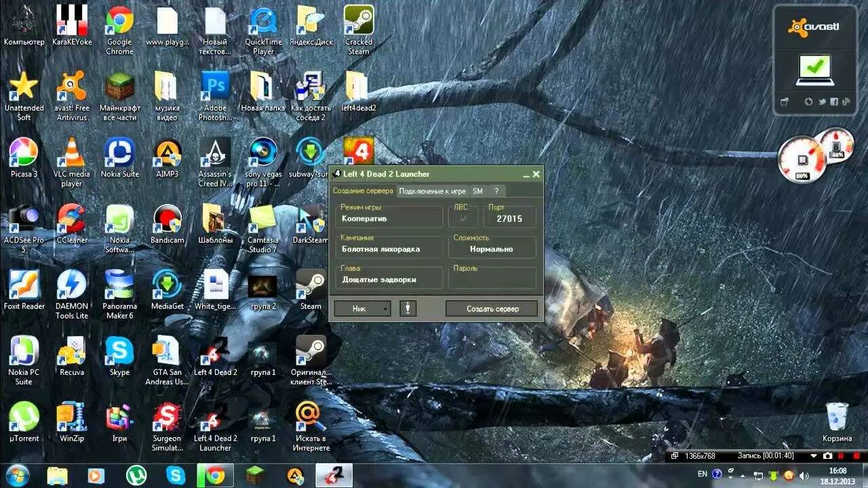This screenshot has height=488, width=868.
Task: Click the Создать сервер button
Action: (492, 308)
